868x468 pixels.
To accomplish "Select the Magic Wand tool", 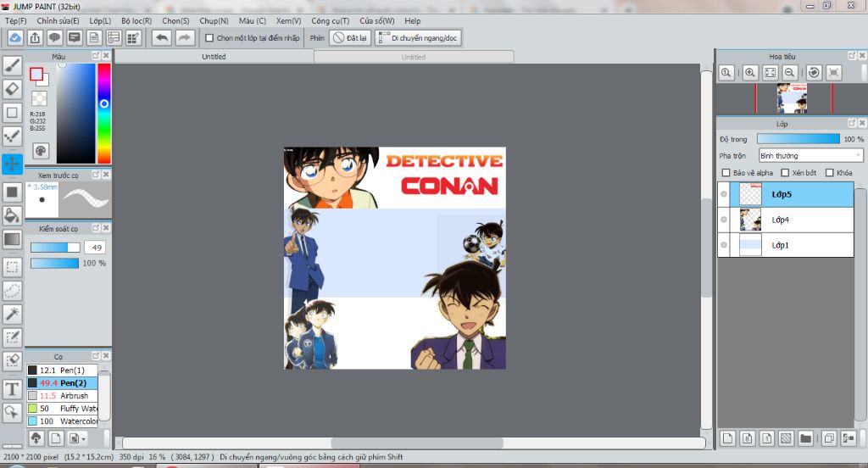I will click(12, 314).
